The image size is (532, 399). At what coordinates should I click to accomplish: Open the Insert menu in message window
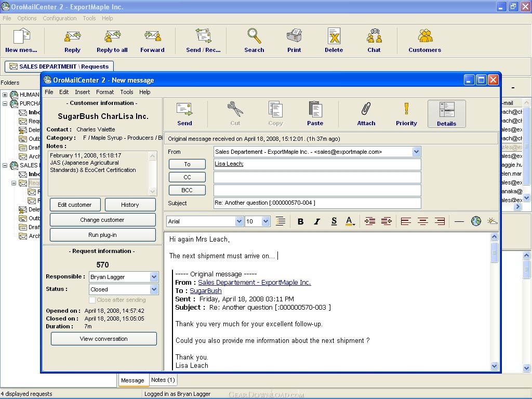83,92
